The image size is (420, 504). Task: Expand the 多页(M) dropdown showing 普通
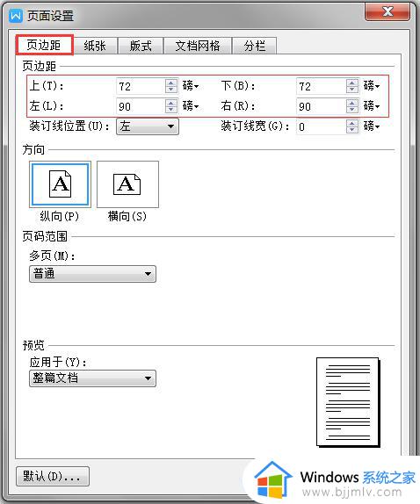(92, 274)
